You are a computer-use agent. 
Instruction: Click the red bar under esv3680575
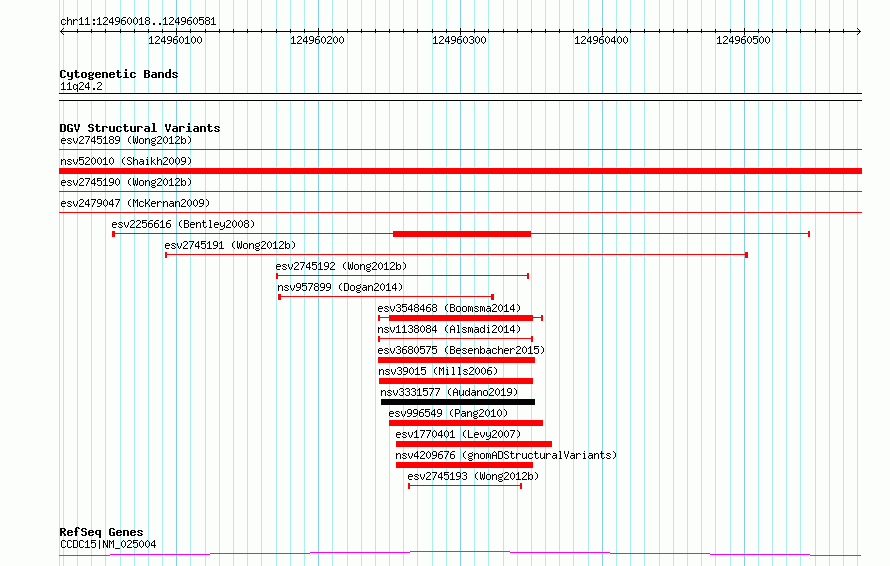click(x=456, y=360)
